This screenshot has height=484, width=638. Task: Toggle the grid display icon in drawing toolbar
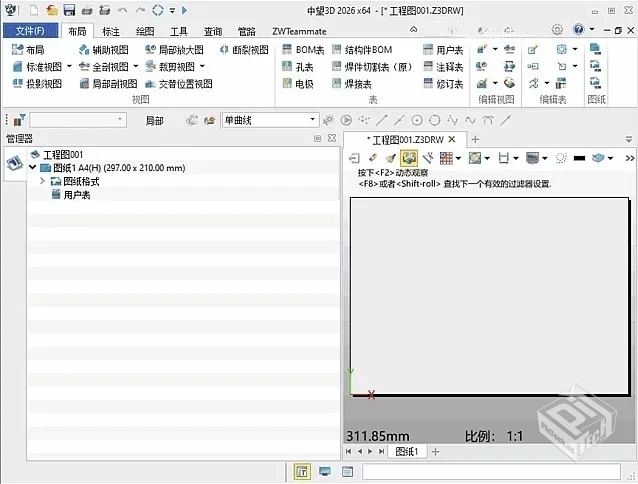pyautogui.click(x=446, y=158)
